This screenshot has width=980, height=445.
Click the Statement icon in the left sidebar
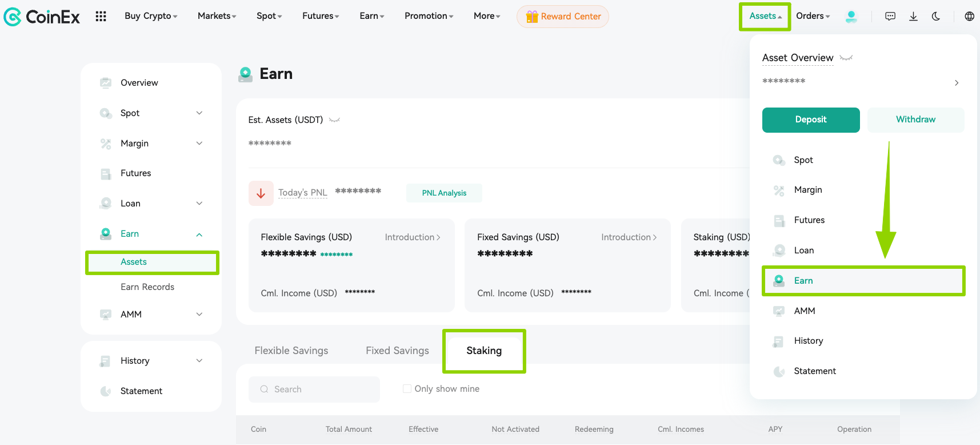coord(106,391)
